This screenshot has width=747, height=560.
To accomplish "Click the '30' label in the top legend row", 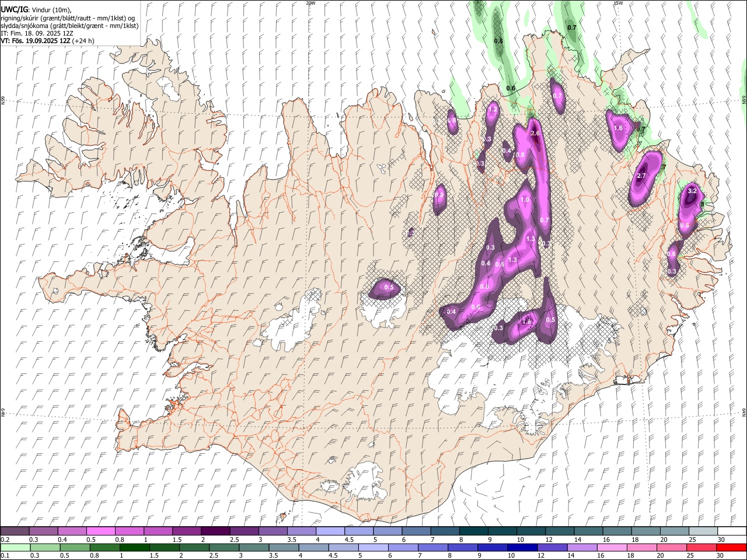I will [x=721, y=540].
